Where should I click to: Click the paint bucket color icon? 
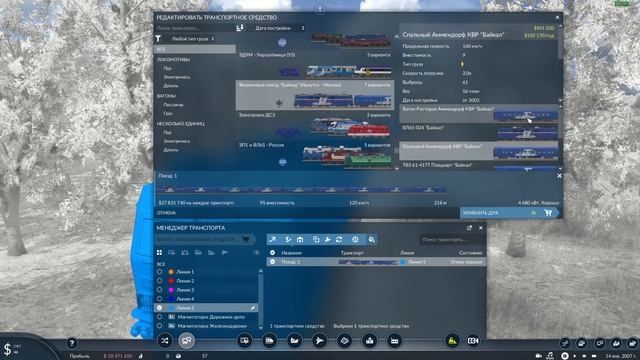pyautogui.click(x=371, y=240)
